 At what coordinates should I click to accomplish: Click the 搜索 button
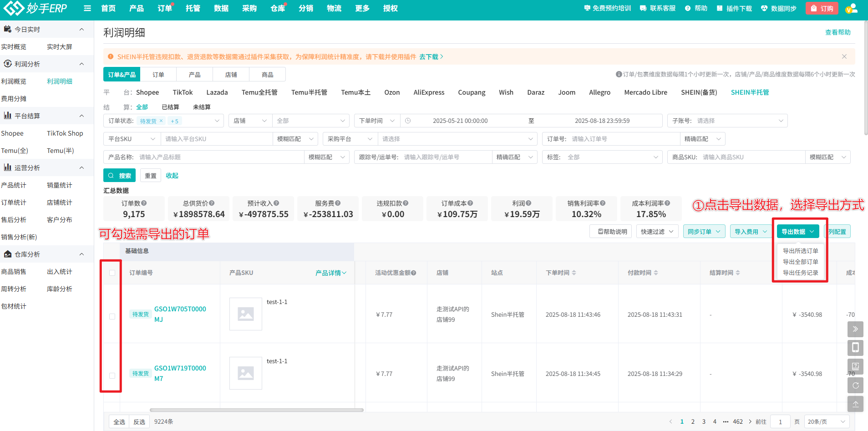120,175
